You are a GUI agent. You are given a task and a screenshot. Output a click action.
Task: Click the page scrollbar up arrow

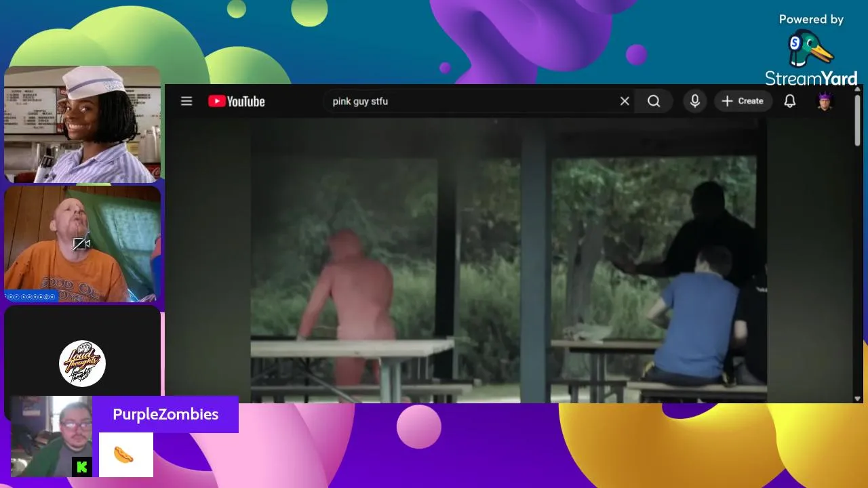pos(858,89)
